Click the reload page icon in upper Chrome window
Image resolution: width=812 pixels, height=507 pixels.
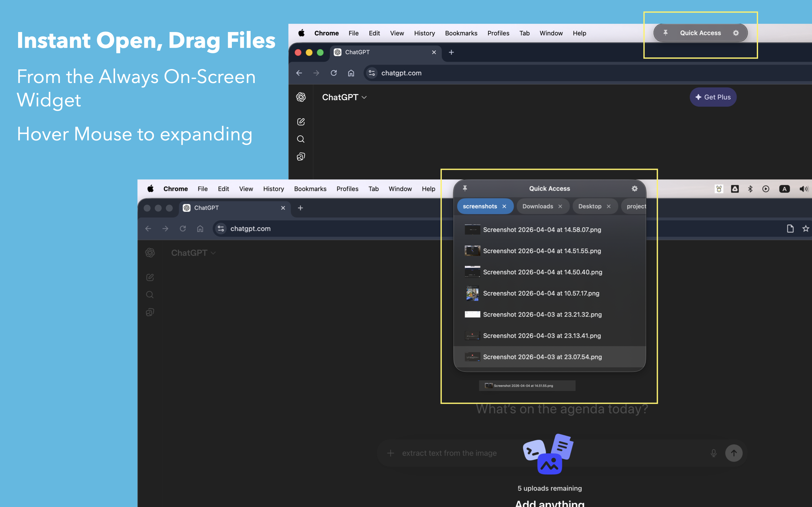click(334, 73)
